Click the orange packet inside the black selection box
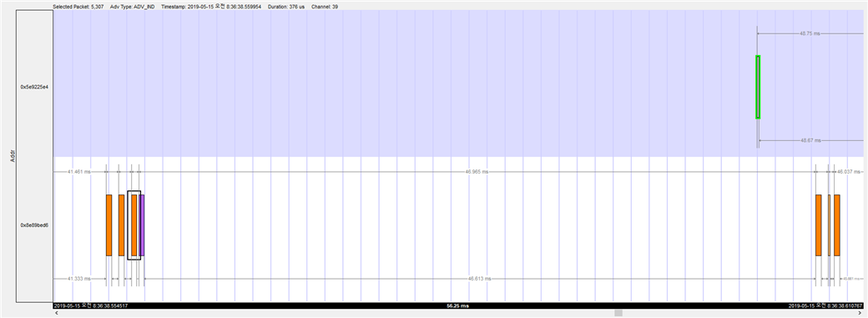Screen dimensions: 868x318 coord(134,225)
